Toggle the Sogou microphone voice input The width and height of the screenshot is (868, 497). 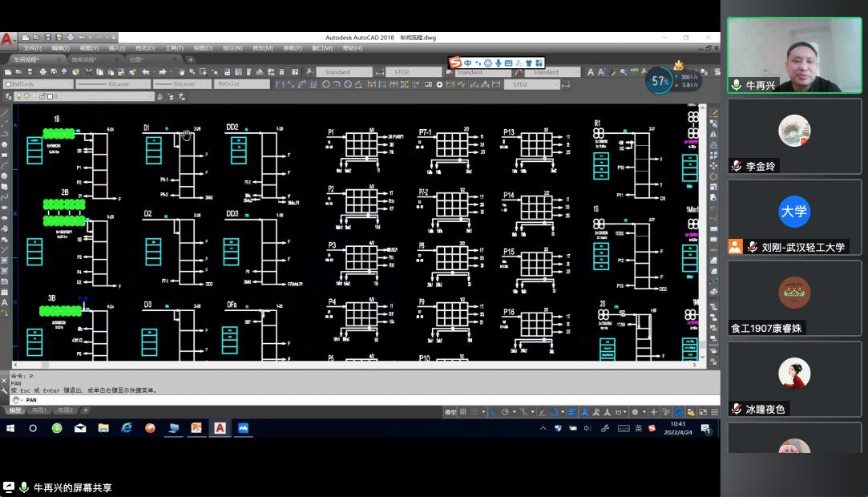[499, 63]
